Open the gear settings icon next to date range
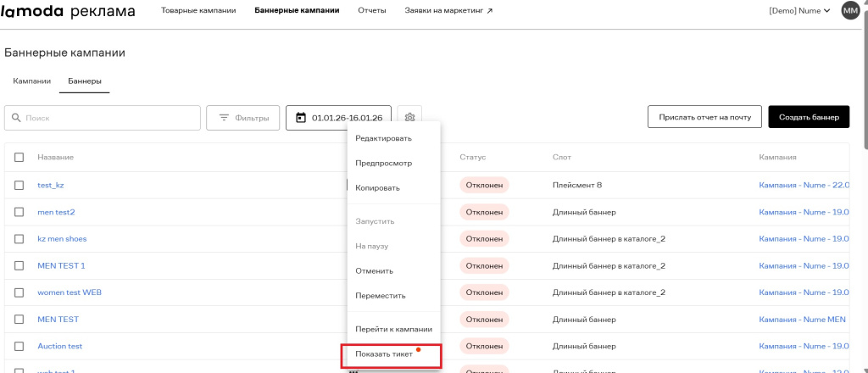 pos(409,117)
